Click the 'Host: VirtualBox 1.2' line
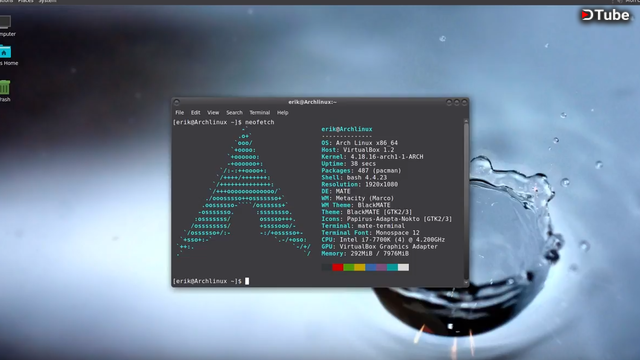The image size is (640, 360). (x=358, y=150)
